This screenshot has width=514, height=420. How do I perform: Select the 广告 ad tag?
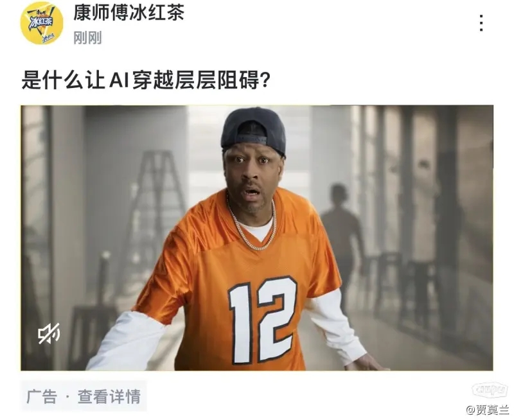[x=42, y=396]
